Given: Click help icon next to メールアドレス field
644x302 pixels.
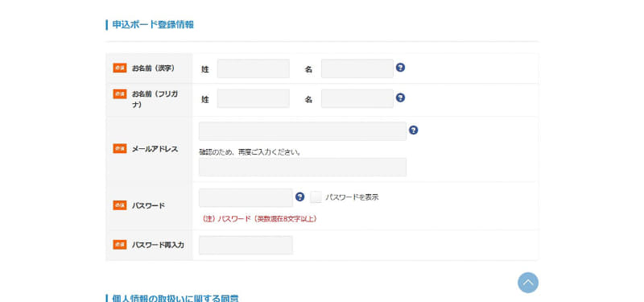Looking at the screenshot, I should coord(414,130).
